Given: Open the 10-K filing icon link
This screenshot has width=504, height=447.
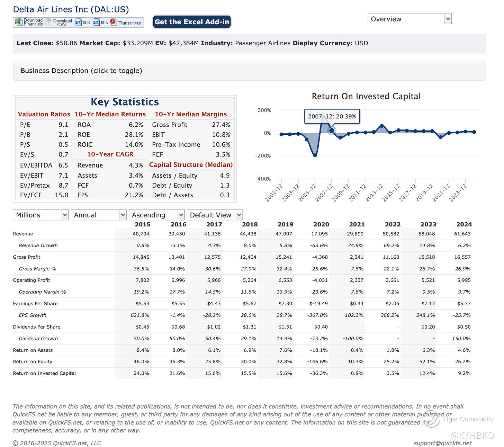Looking at the screenshot, I should point(82,23).
